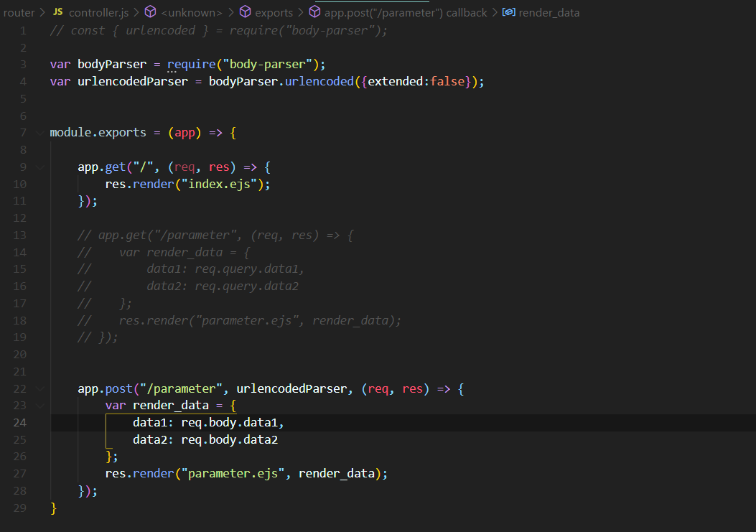
Task: Click 'require' on line 3
Action: pos(192,64)
